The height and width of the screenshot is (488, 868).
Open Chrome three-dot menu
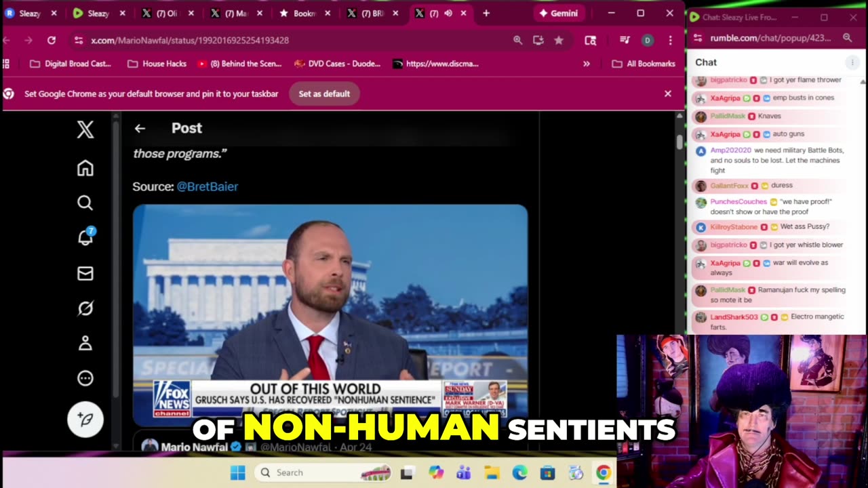[670, 40]
